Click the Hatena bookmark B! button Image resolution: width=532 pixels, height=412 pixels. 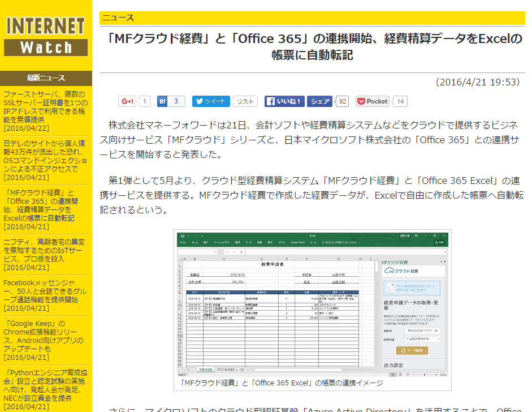pyautogui.click(x=162, y=101)
